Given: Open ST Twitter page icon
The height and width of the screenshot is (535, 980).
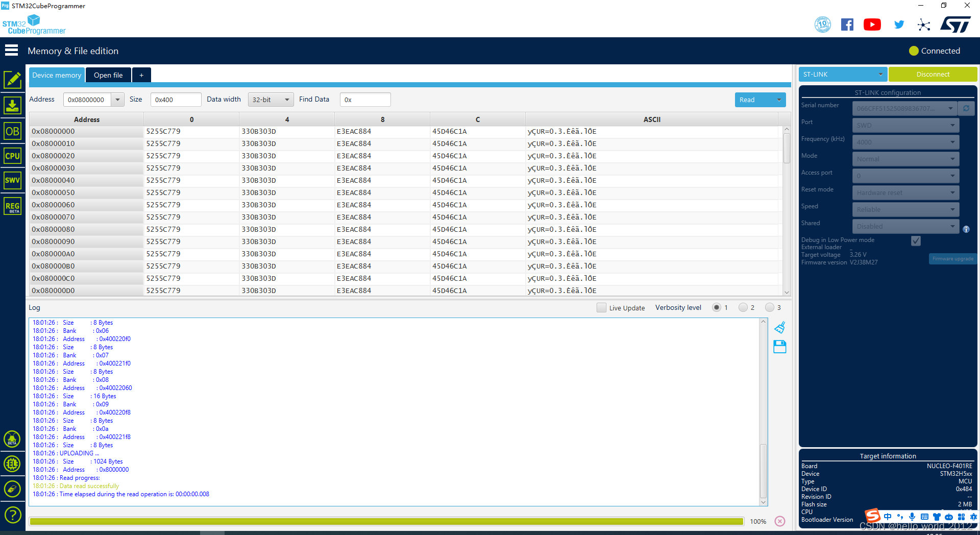Looking at the screenshot, I should pos(899,25).
